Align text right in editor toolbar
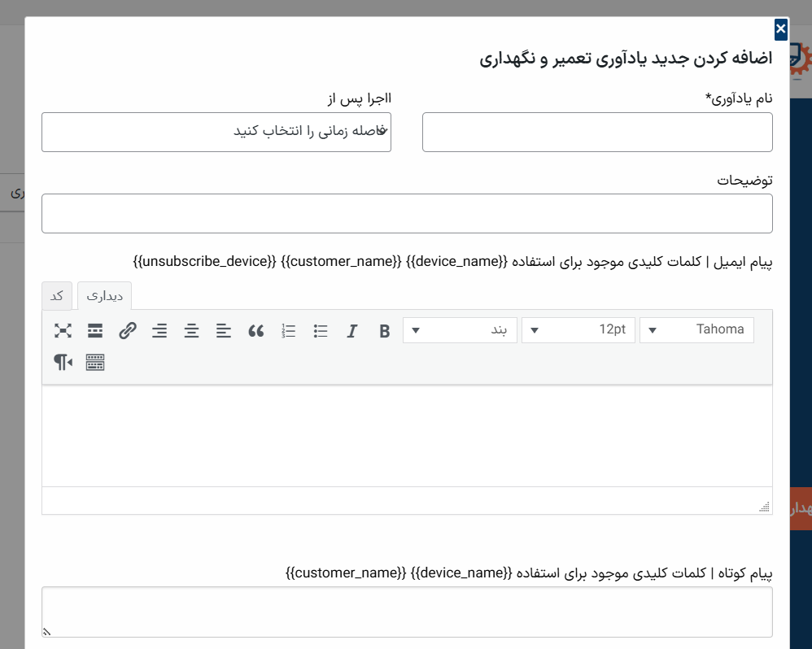The height and width of the screenshot is (649, 812). pyautogui.click(x=159, y=331)
